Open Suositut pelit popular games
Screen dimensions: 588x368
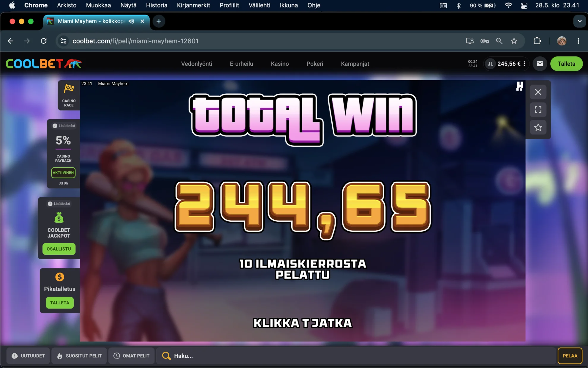(x=79, y=356)
